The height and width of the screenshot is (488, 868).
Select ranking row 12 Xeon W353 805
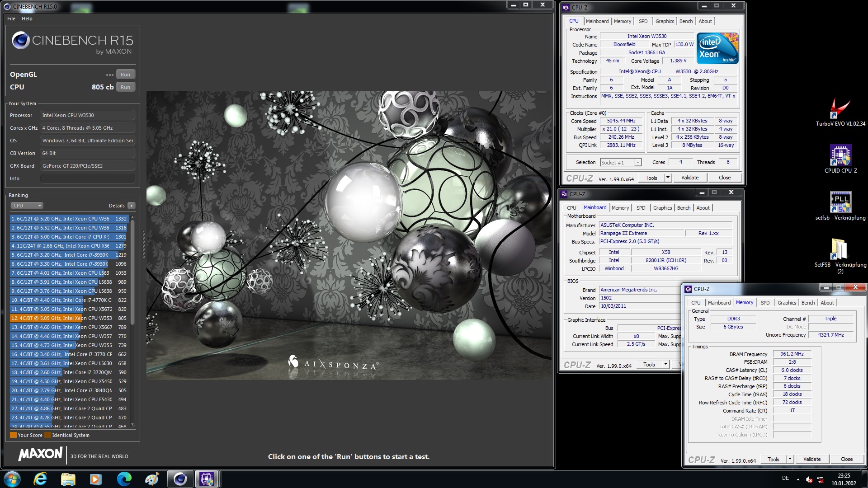pyautogui.click(x=70, y=318)
